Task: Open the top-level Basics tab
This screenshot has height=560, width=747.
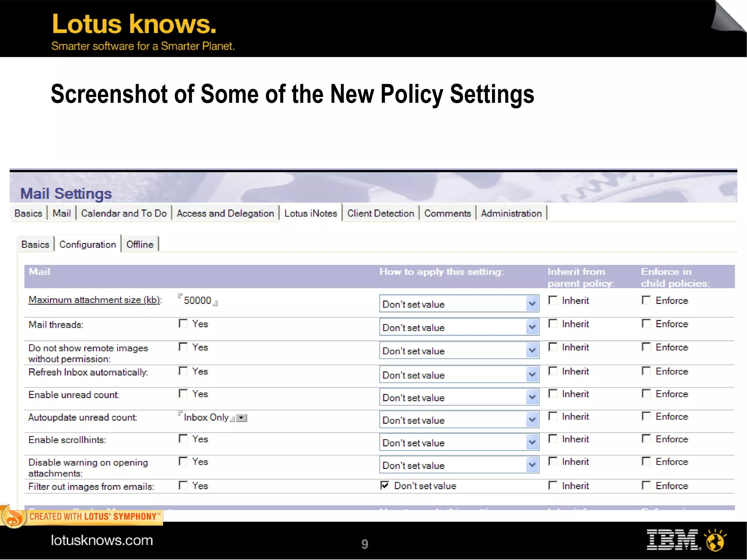Action: [28, 213]
